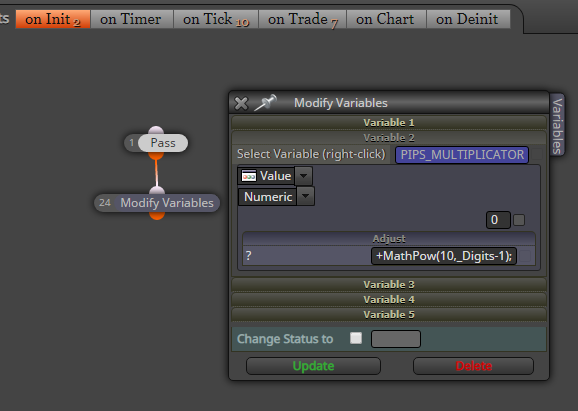
Task: Switch to the on Chart tab
Action: 386,19
